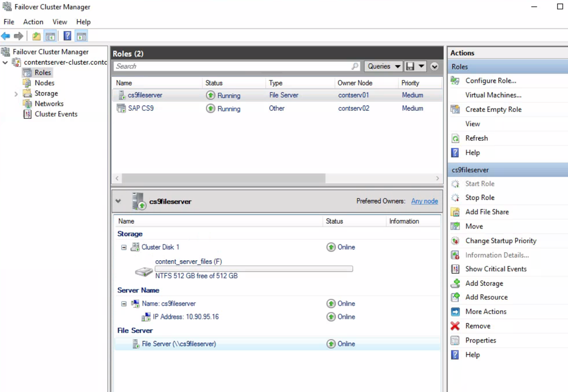
Task: Click the left scroll arrow in Roles list
Action: point(117,178)
